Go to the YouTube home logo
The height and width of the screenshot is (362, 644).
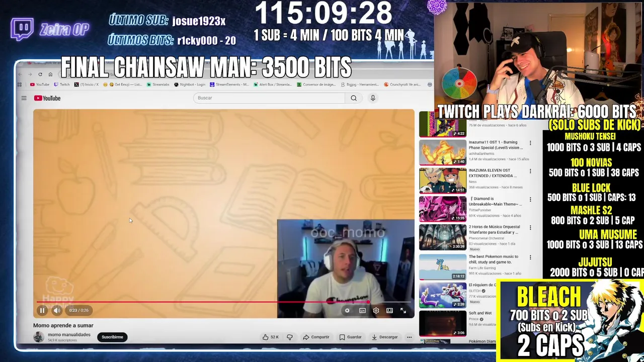(47, 98)
